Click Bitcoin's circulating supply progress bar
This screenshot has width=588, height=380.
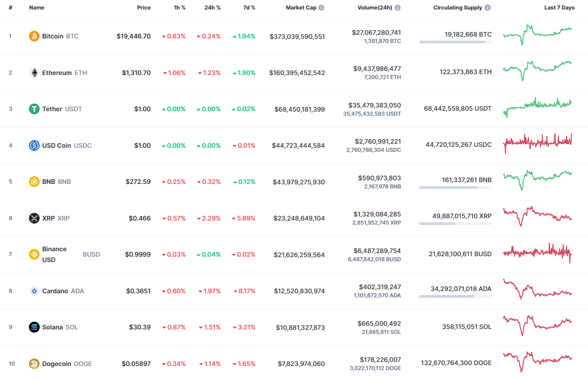pos(455,42)
